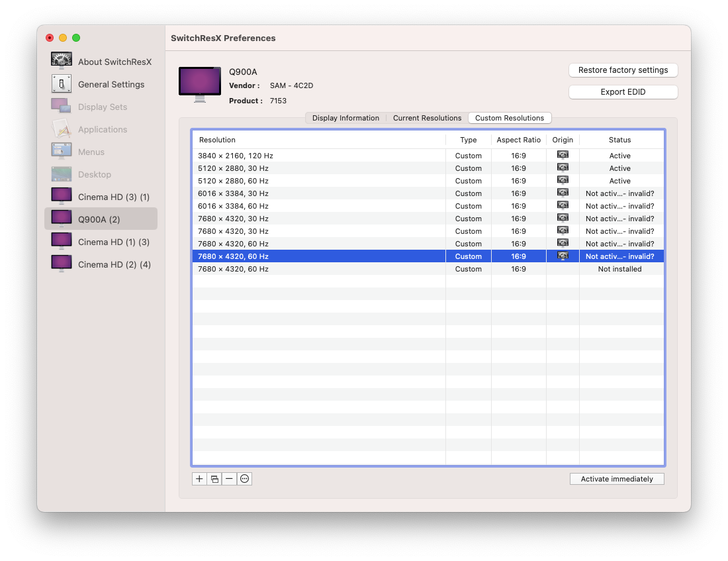Click invalid status of 6016 × 3384, 60 Hz row

click(620, 206)
